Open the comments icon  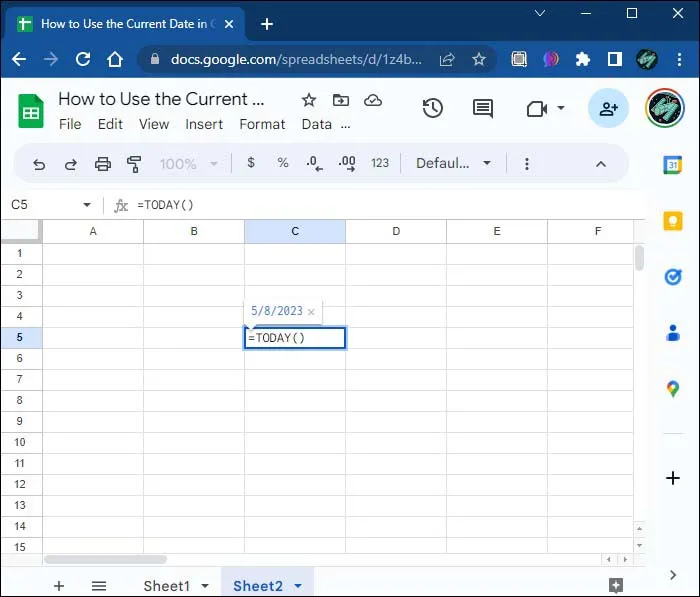coord(483,109)
